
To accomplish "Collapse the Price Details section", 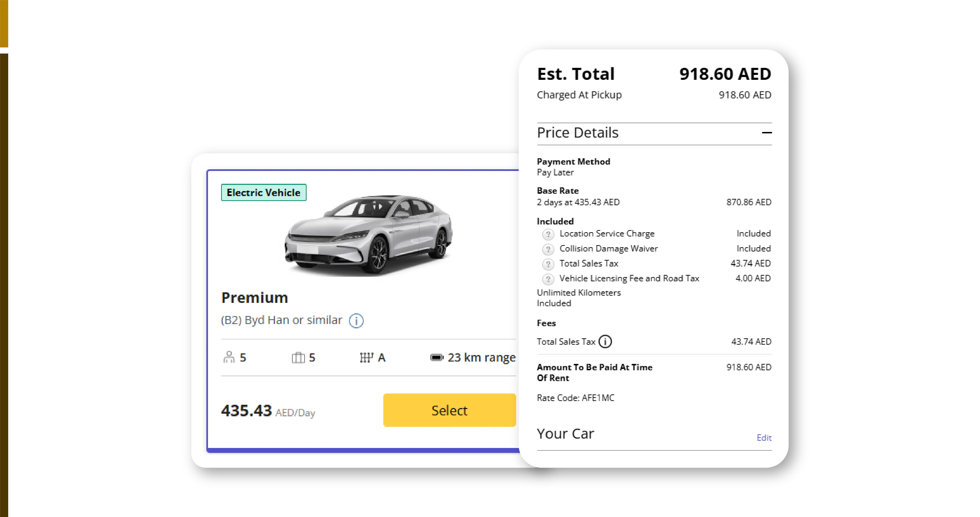I will [x=767, y=133].
